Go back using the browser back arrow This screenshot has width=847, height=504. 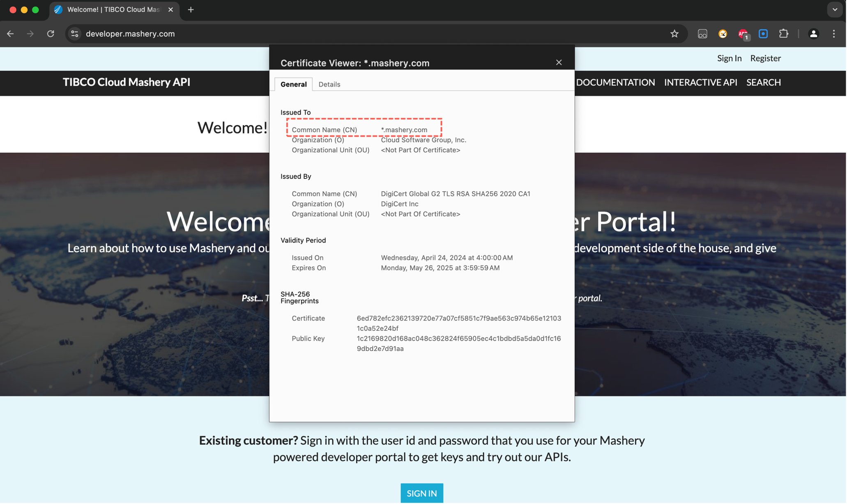pyautogui.click(x=10, y=34)
